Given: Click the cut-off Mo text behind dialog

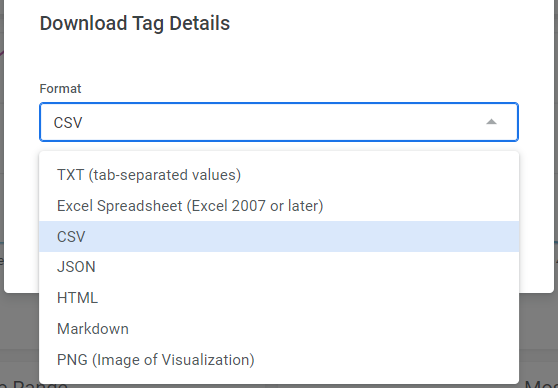Looking at the screenshot, I should coord(541,385).
